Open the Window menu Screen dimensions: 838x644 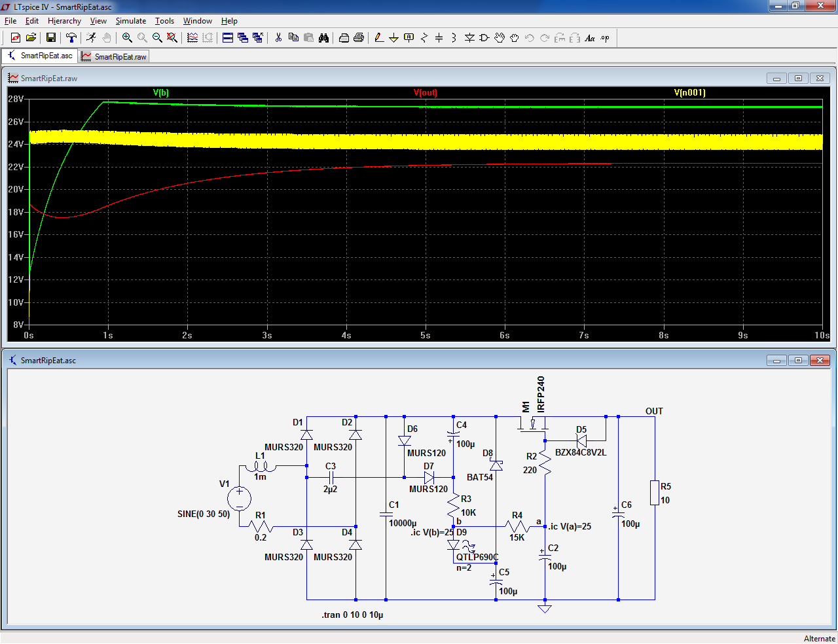tap(197, 21)
